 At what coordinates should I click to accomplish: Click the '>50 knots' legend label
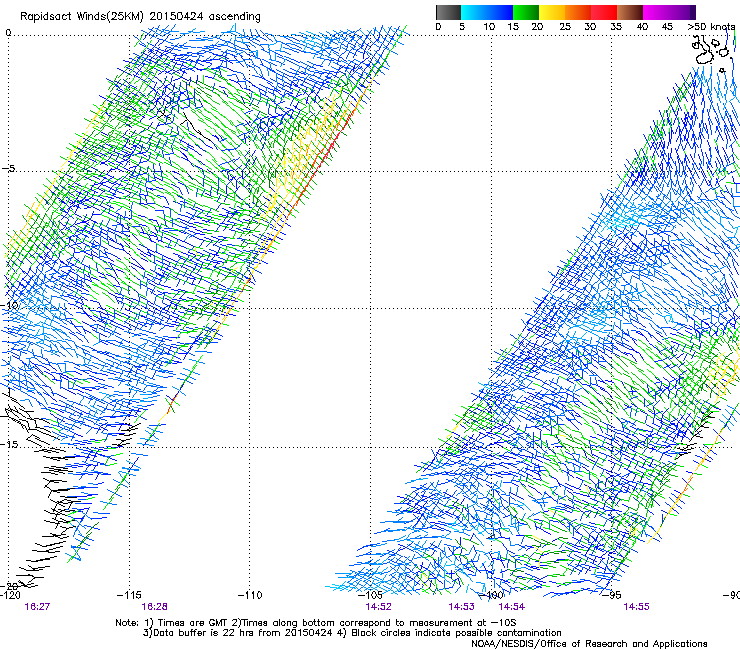pos(711,27)
